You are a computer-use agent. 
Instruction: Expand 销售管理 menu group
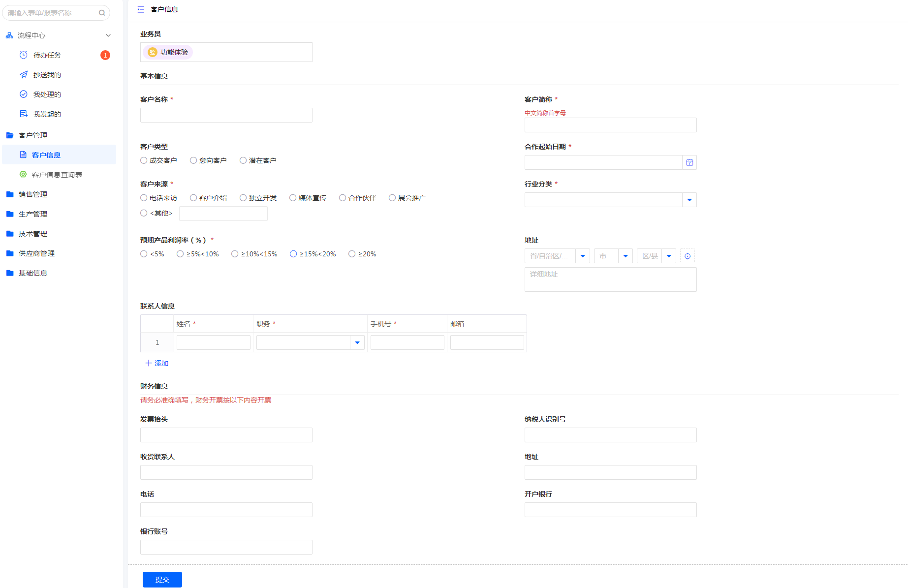pyautogui.click(x=59, y=194)
